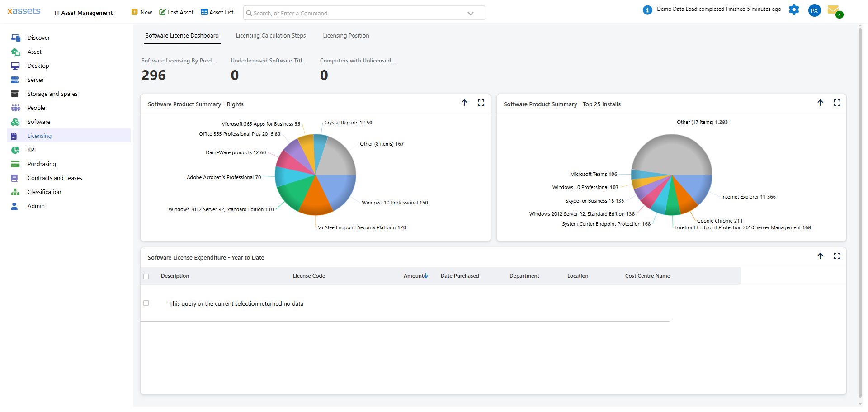Viewport: 868px width, 412px height.
Task: Export the Top 25 Installs chart via upload arrow
Action: [x=821, y=103]
